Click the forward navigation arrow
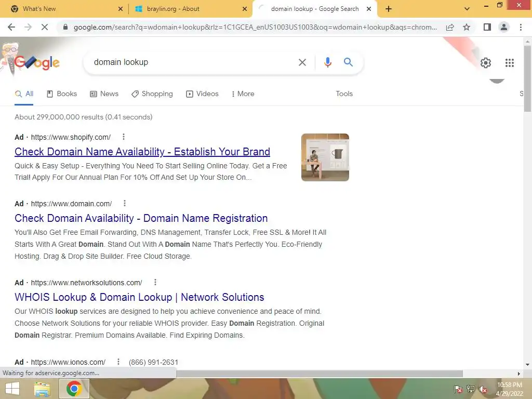Viewport: 532px width, 399px height. (28, 27)
